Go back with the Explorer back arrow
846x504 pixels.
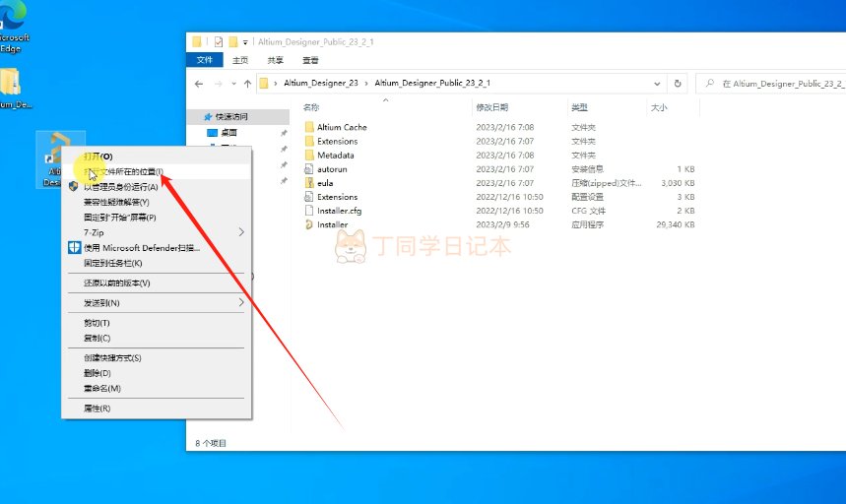pyautogui.click(x=199, y=84)
